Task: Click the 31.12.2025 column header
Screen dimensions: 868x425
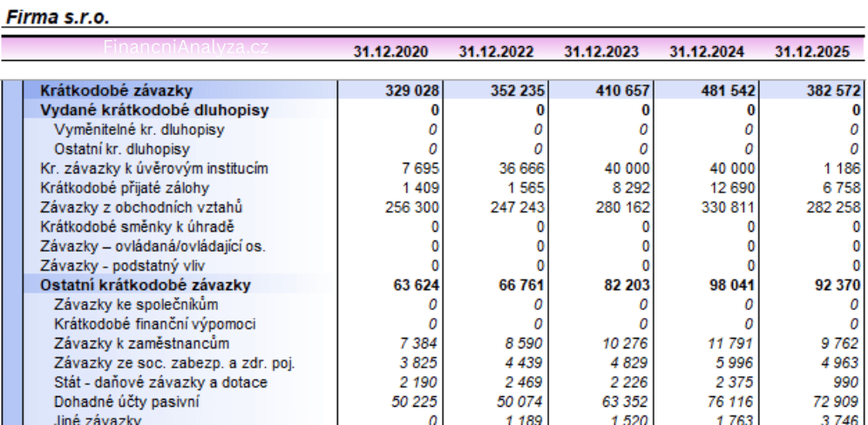Action: (812, 51)
